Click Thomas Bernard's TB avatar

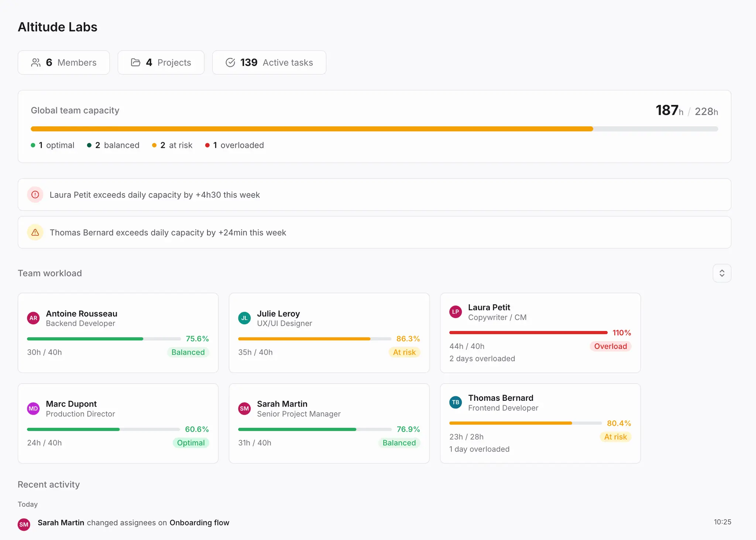[x=456, y=402]
